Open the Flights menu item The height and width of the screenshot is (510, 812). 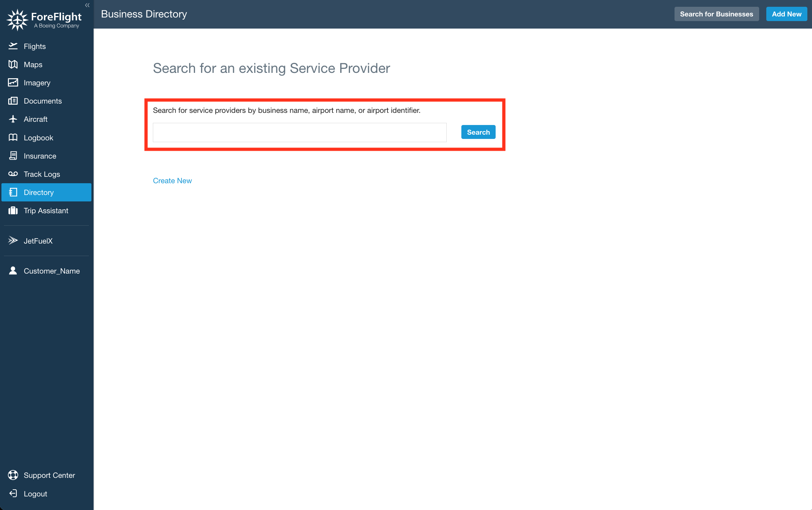(x=46, y=46)
